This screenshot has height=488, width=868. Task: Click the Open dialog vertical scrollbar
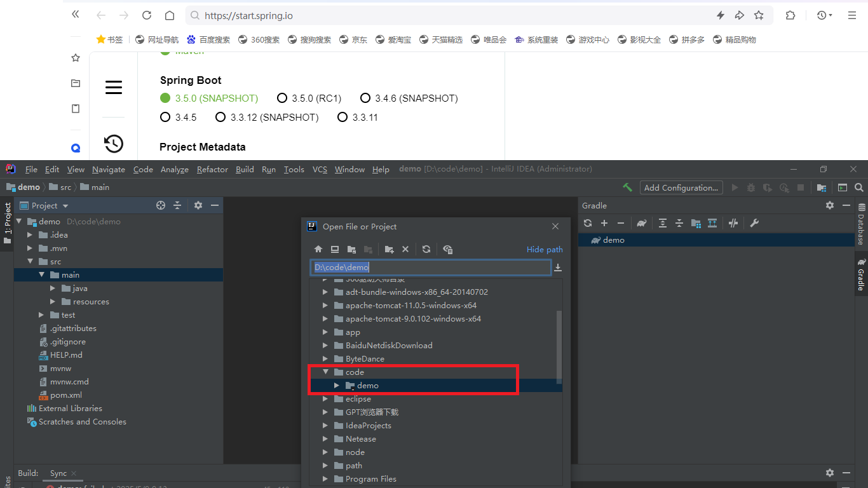click(x=559, y=347)
